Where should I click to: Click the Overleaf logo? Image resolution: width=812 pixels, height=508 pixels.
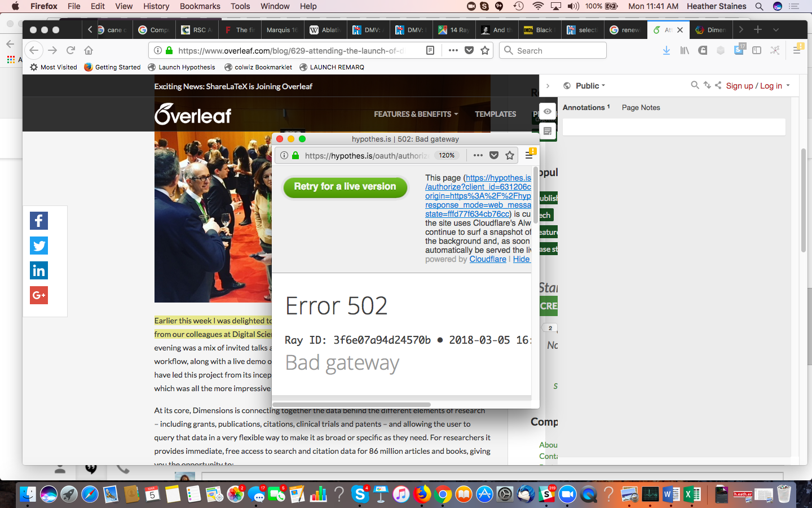click(193, 114)
